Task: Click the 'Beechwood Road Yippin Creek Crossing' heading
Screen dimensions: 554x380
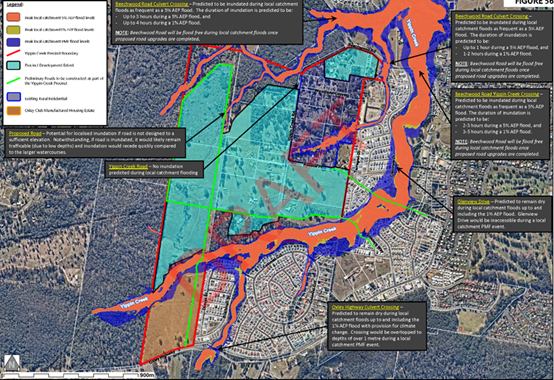Action: click(497, 94)
